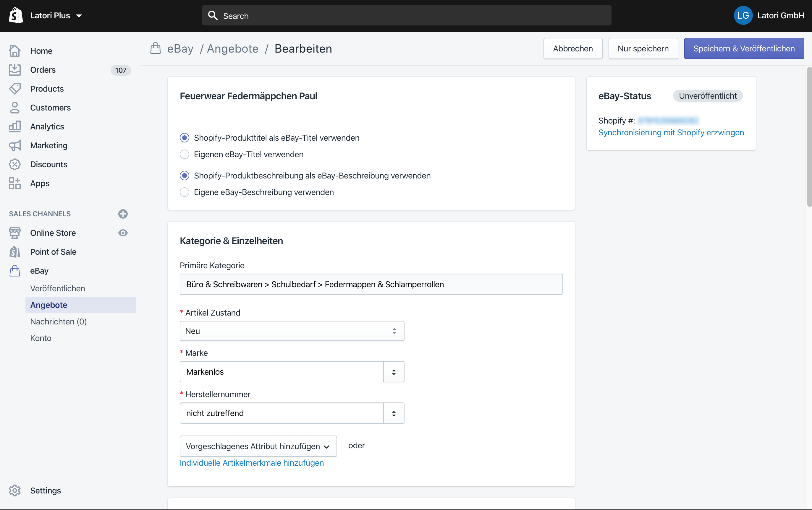
Task: Click the Point of Sale bag icon
Action: 15,252
